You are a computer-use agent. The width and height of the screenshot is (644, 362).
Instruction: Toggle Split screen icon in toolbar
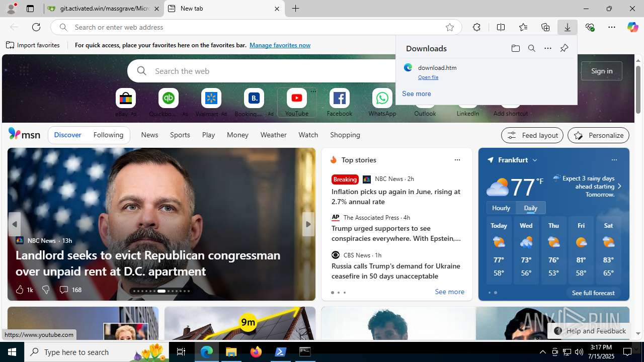(501, 27)
